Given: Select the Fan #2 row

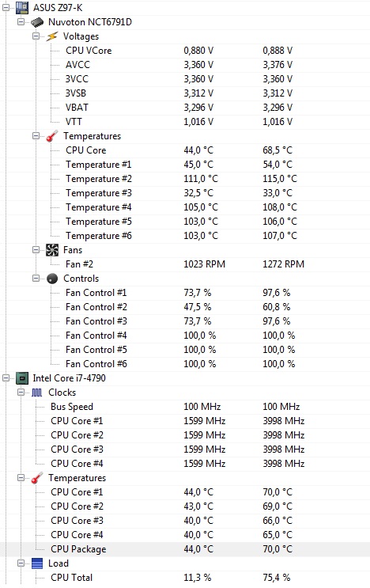Looking at the screenshot, I should coord(185,264).
